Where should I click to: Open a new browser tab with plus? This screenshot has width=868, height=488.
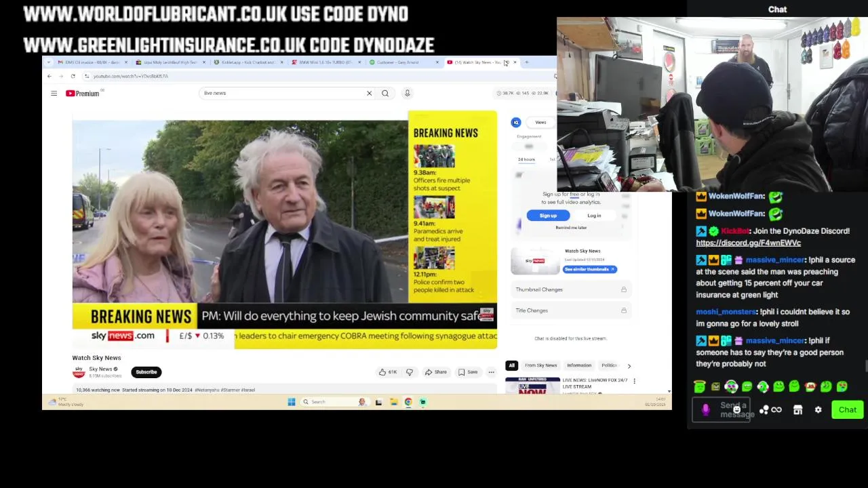coord(526,62)
